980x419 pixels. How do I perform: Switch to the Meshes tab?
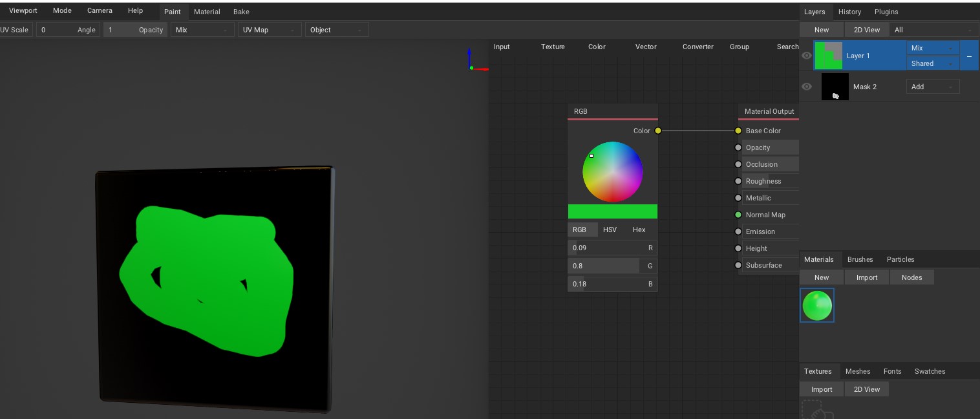coord(858,371)
